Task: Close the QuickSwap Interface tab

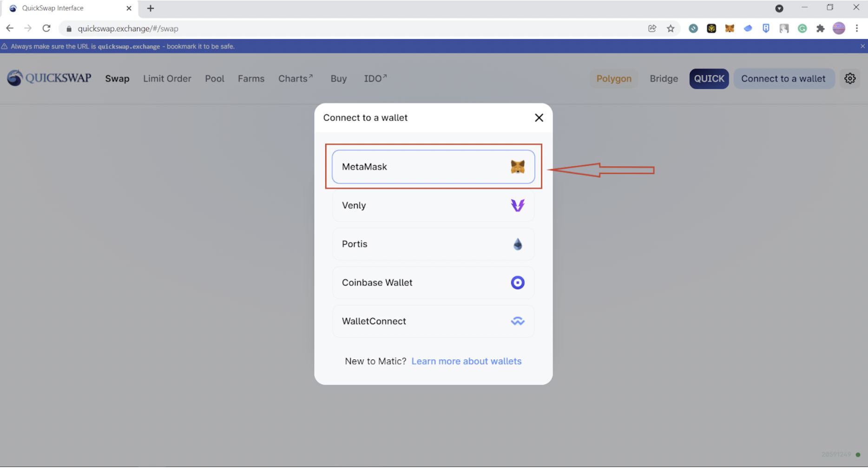Action: coord(129,8)
